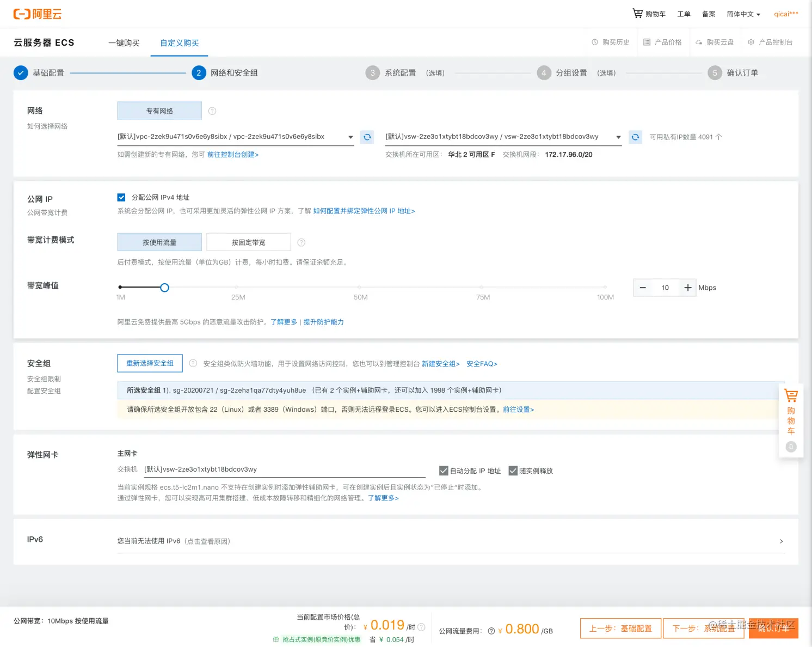Image resolution: width=812 pixels, height=647 pixels.
Task: Open 了解更多 link under 弹性网卡
Action: point(383,498)
